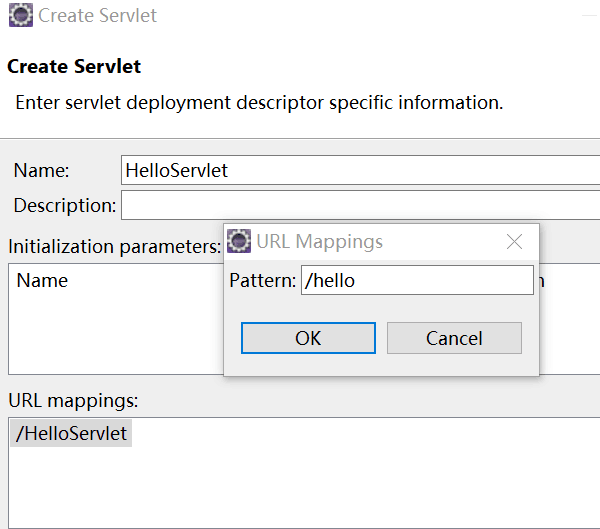
Task: Confirm the pattern with OK
Action: coord(308,338)
